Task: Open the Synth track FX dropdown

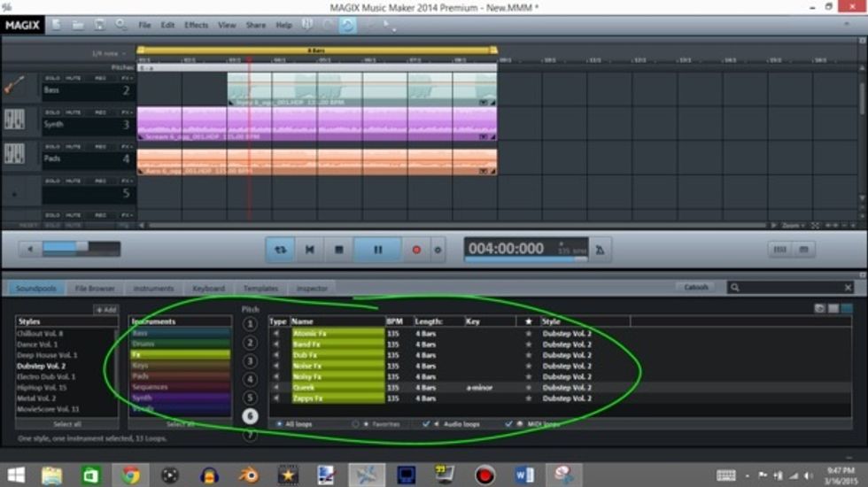Action: click(x=127, y=112)
